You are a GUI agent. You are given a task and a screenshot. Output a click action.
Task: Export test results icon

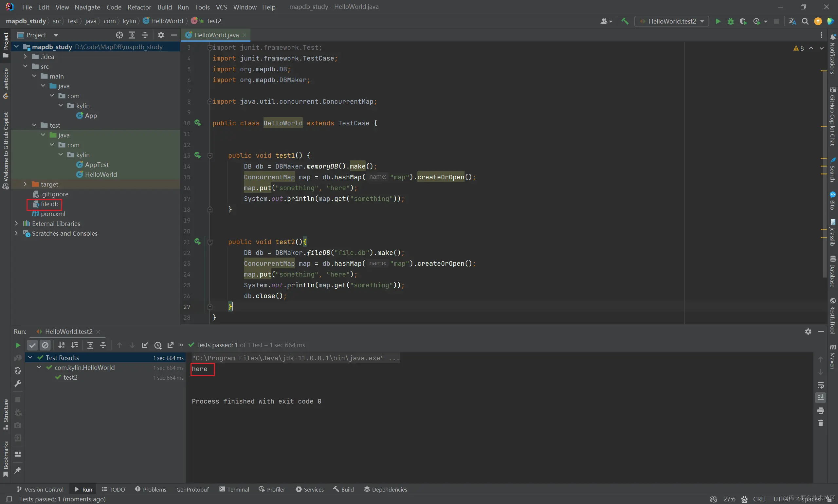171,345
